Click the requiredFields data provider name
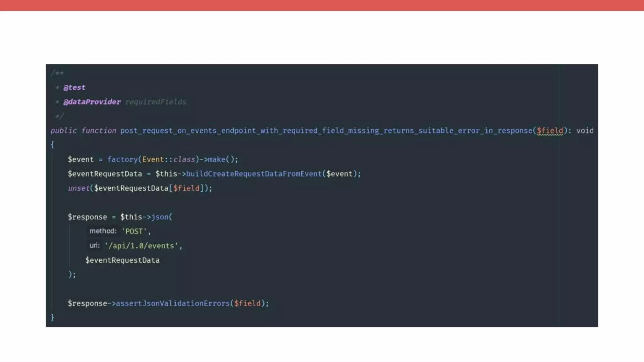Screen dimensions: 644x362 (156, 102)
